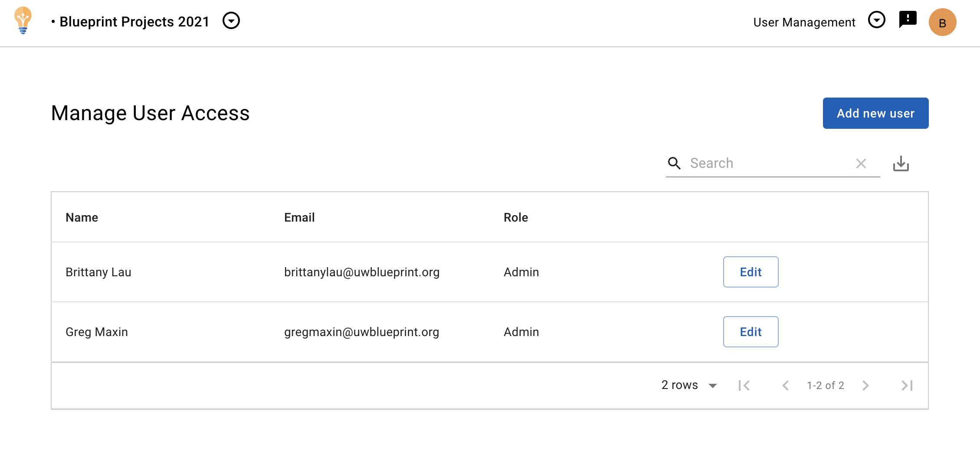Sort by the Name column header
This screenshot has width=980, height=451.
[x=82, y=217]
